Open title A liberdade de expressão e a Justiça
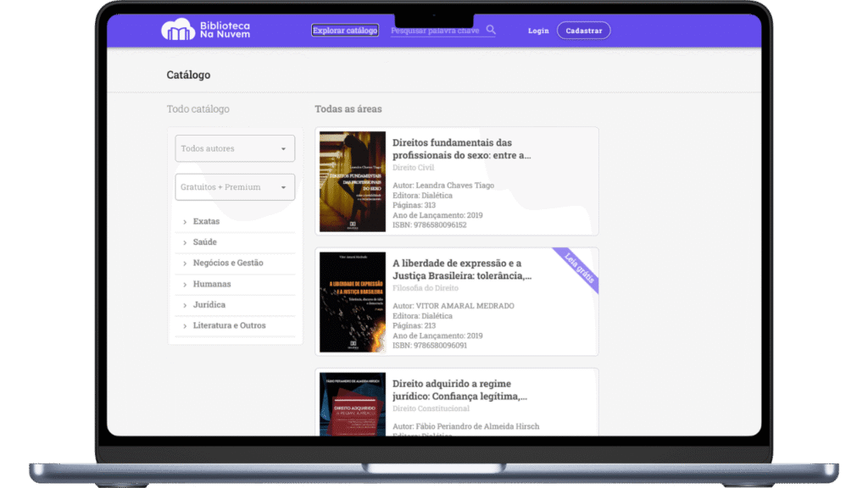The image size is (868, 488). coord(462,269)
